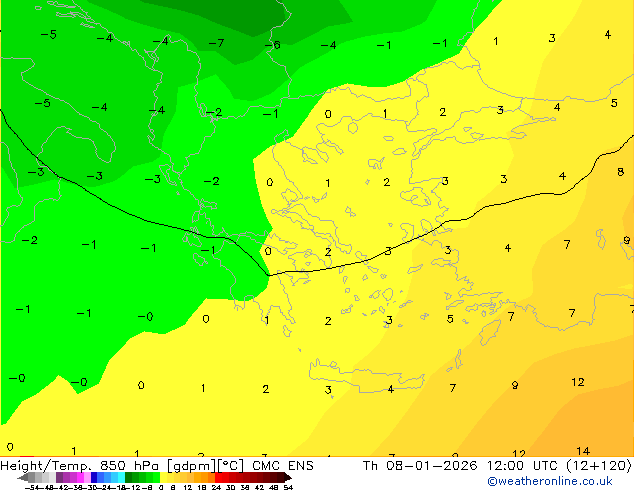The width and height of the screenshot is (634, 490).
Task: Click the legend label "24"
Action: click(x=216, y=487)
